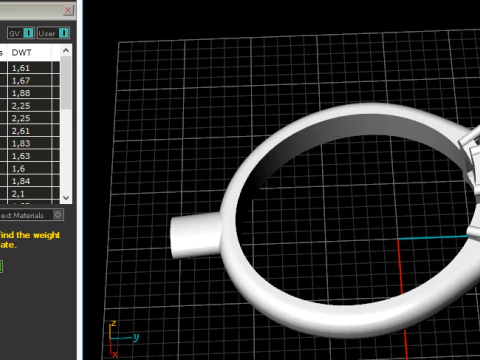
Task: Select the 2,1 DWT cell
Action: point(29,194)
